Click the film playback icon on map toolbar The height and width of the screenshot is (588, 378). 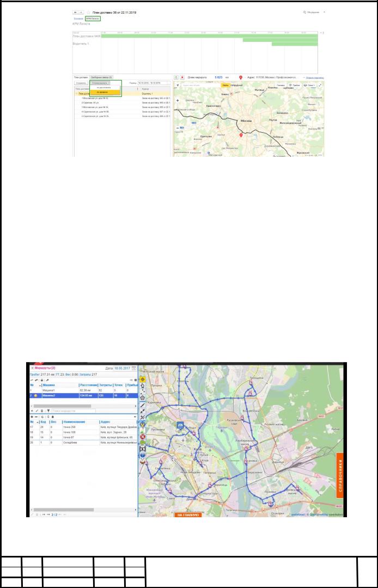coord(143,449)
